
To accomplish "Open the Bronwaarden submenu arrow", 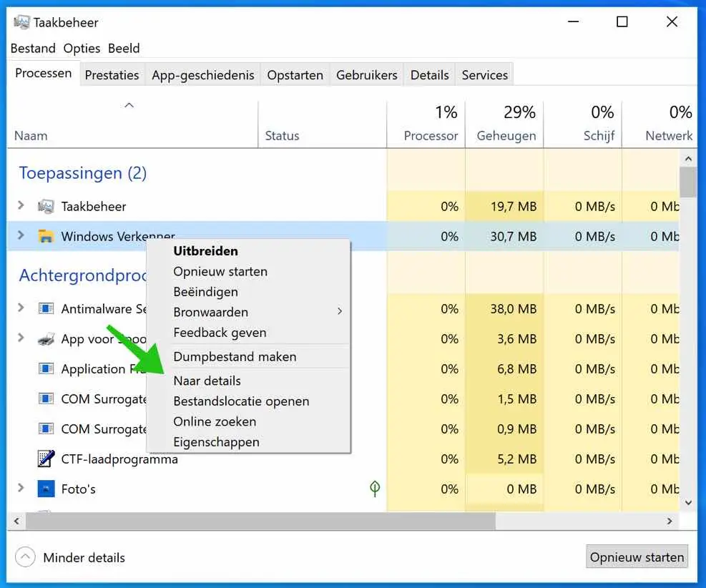I will pyautogui.click(x=340, y=312).
